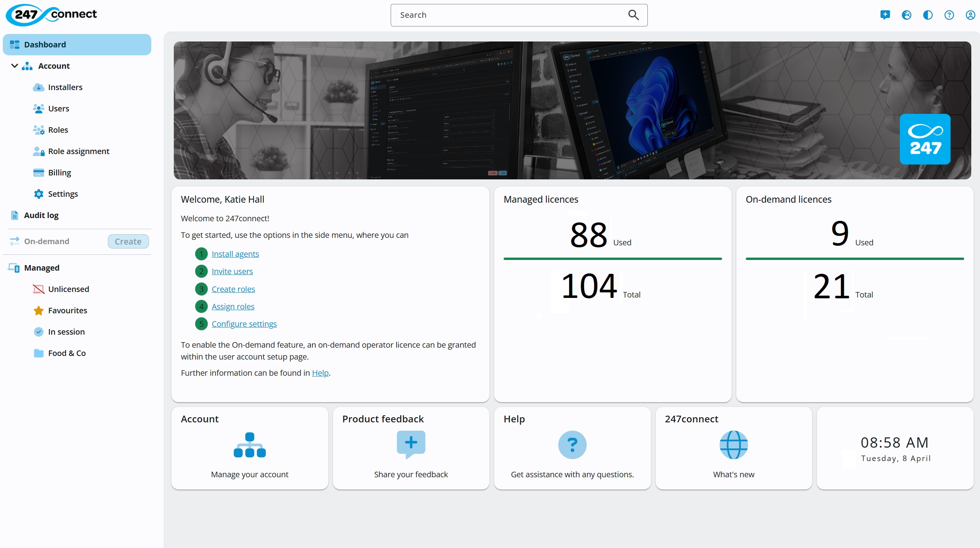Switch to the Dashboard tab

pos(45,44)
